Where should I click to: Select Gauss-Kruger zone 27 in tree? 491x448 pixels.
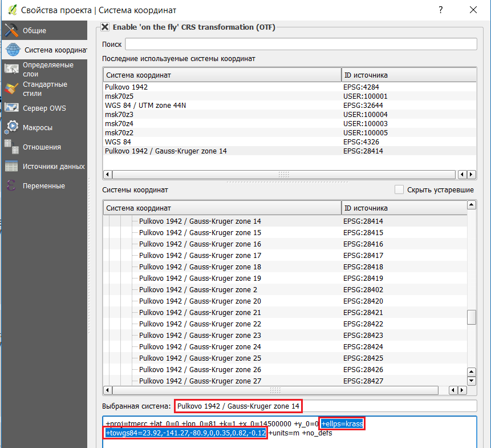[285, 381]
